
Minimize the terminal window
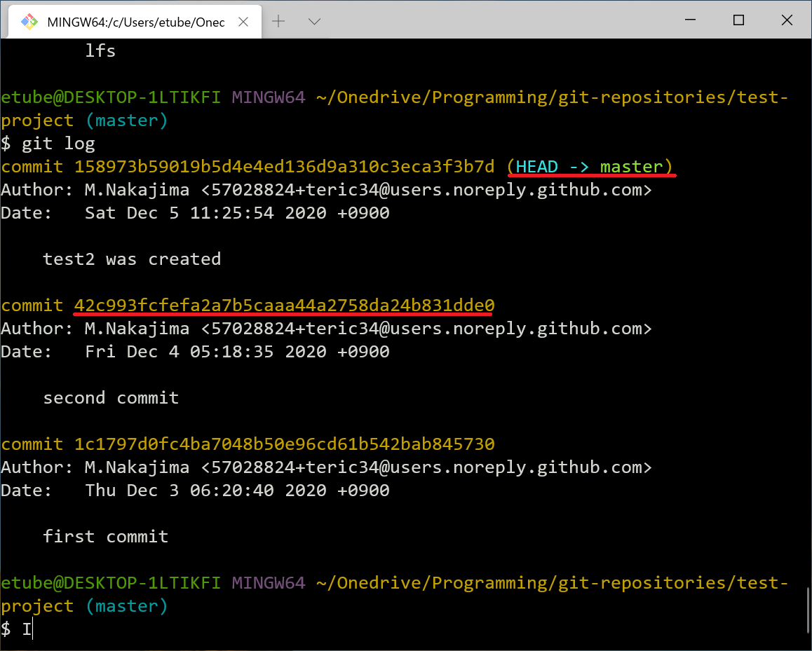click(x=690, y=20)
